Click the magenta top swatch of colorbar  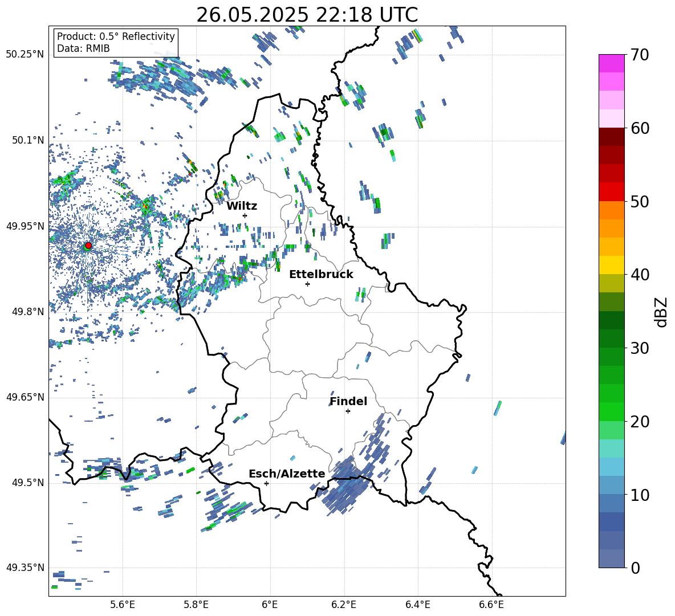click(x=612, y=63)
